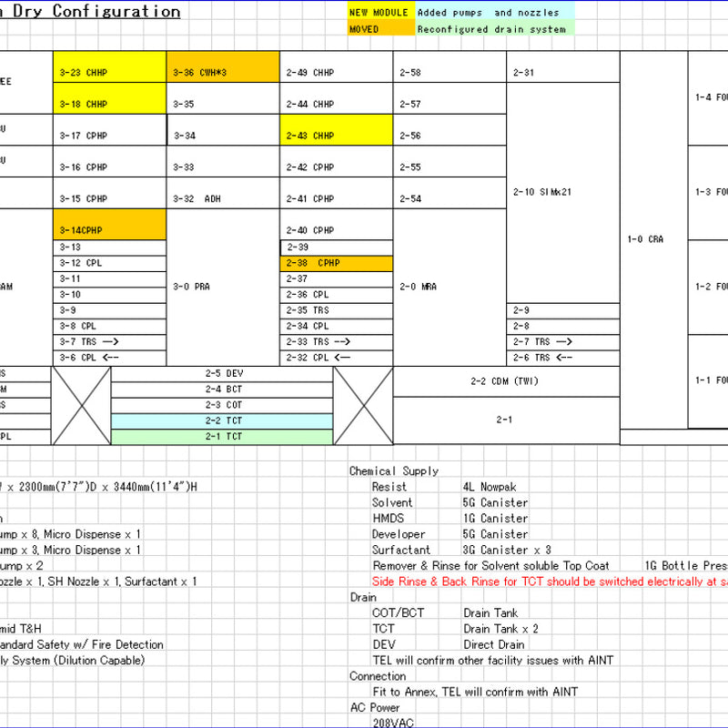728x728 pixels.
Task: Select the cyan 2-2 TCT cell
Action: click(223, 420)
